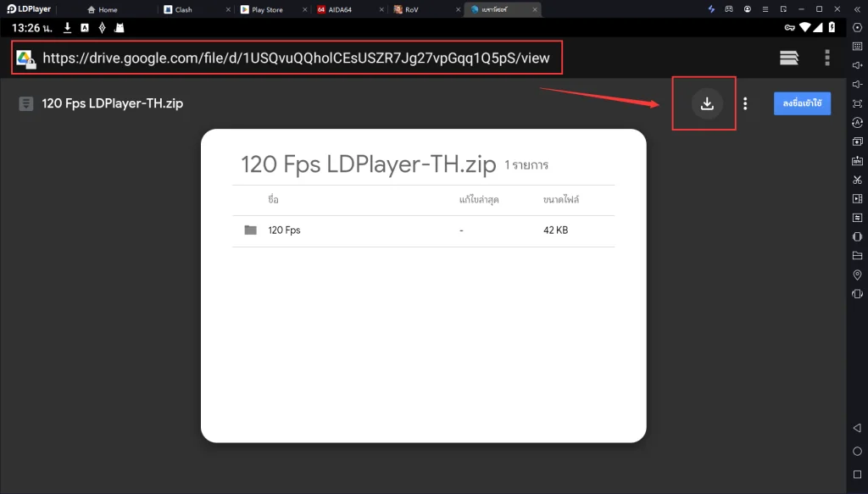Viewport: 868px width, 494px height.
Task: Take screenshot with scissors icon
Action: click(858, 180)
